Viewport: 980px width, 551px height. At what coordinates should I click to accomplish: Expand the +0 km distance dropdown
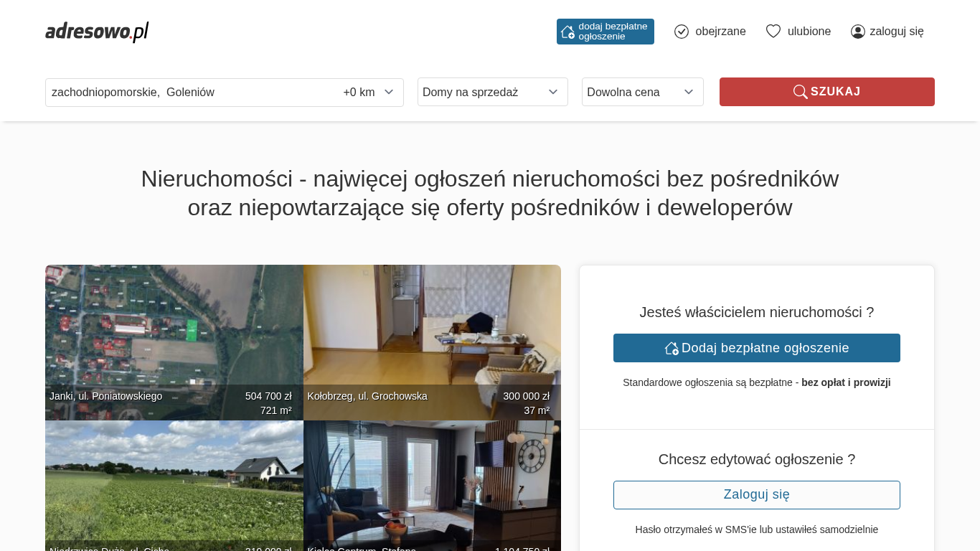click(x=369, y=92)
